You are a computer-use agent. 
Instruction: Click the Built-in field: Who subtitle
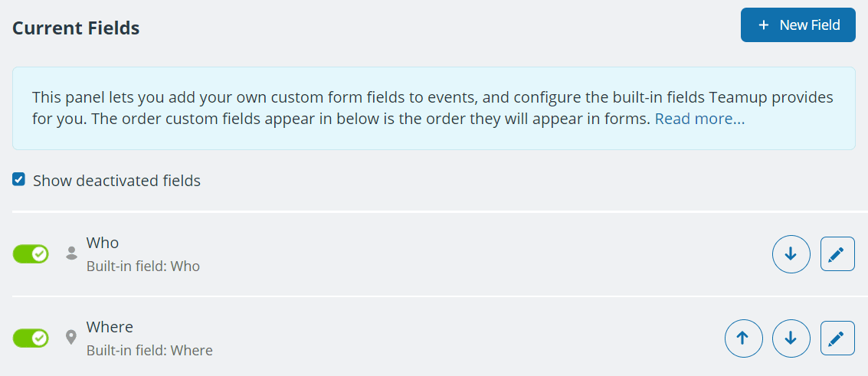142,266
